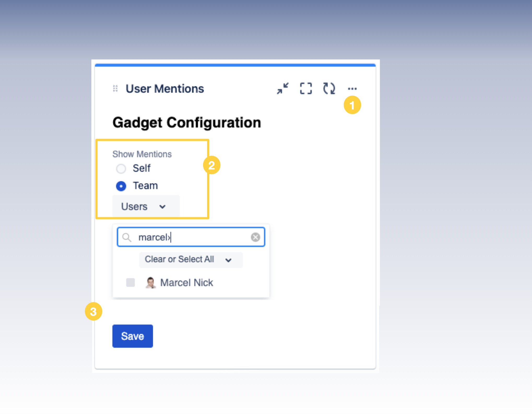Image resolution: width=532 pixels, height=417 pixels.
Task: Click the Team option label
Action: (145, 186)
